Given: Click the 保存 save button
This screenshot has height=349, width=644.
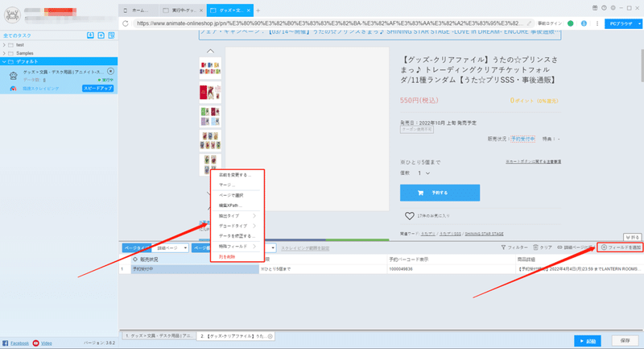Looking at the screenshot, I should coord(625,341).
